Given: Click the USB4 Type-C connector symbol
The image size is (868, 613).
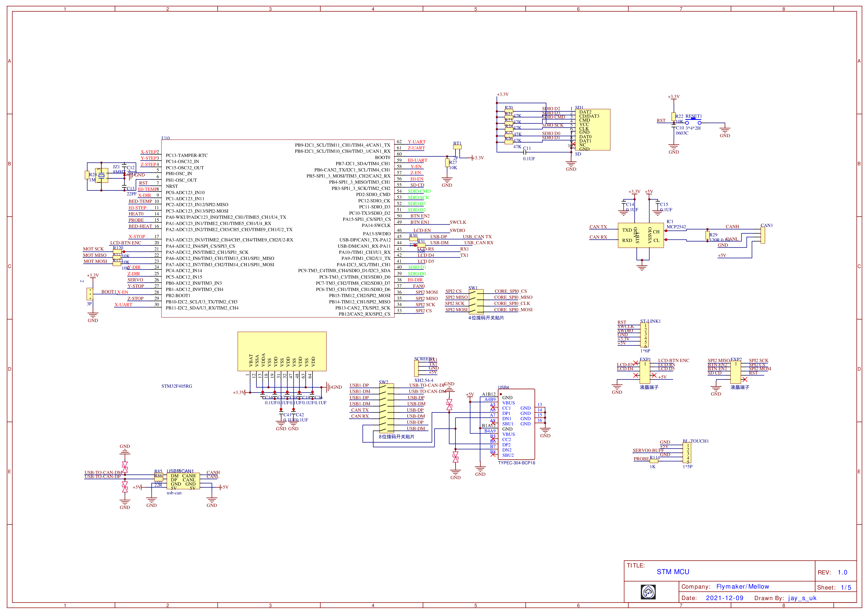Looking at the screenshot, I should (x=516, y=424).
